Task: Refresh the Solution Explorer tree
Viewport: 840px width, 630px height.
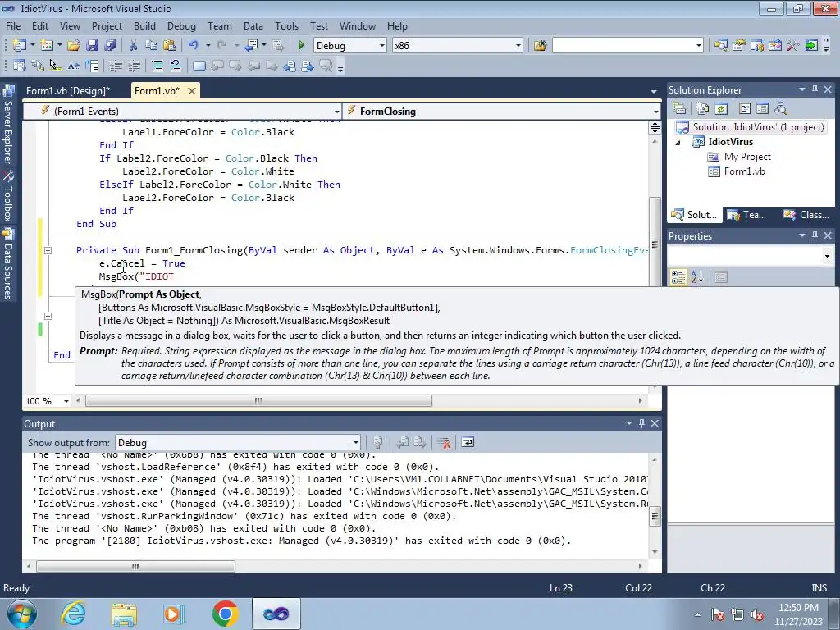Action: point(721,109)
